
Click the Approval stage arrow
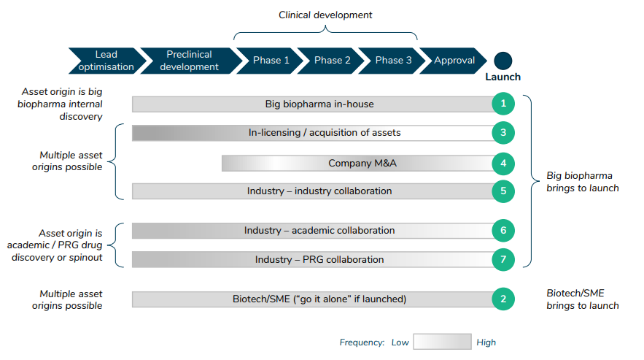(x=453, y=61)
